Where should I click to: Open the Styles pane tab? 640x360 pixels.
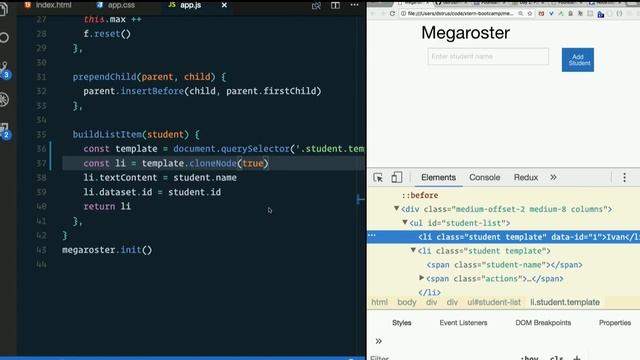click(x=402, y=322)
